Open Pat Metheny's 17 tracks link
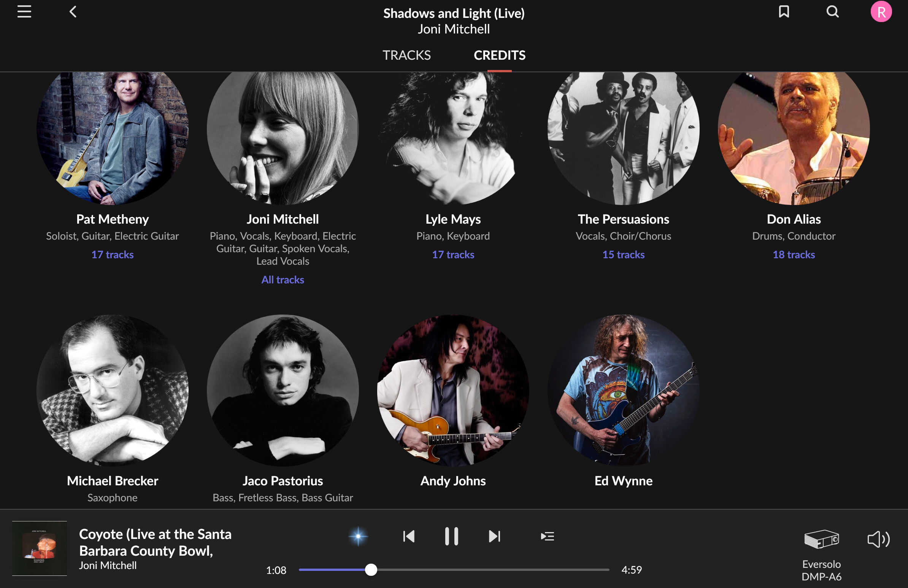This screenshot has width=908, height=588. coord(112,254)
